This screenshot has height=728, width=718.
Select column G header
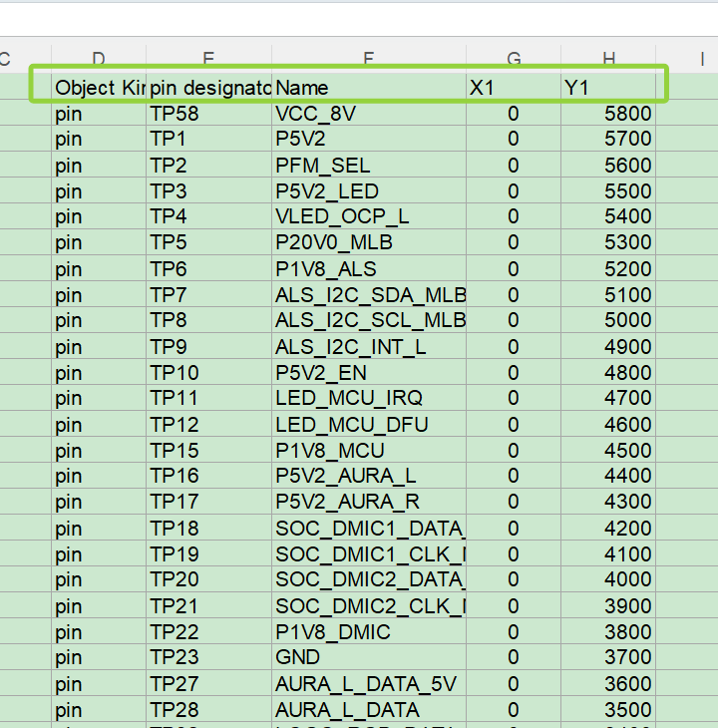(514, 58)
